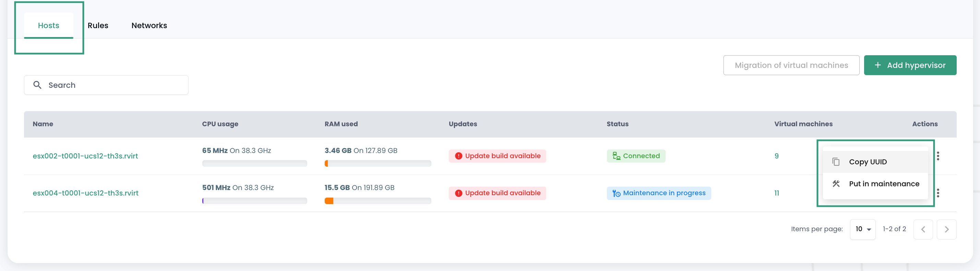Click the plus icon on Add hypervisor

tap(878, 65)
